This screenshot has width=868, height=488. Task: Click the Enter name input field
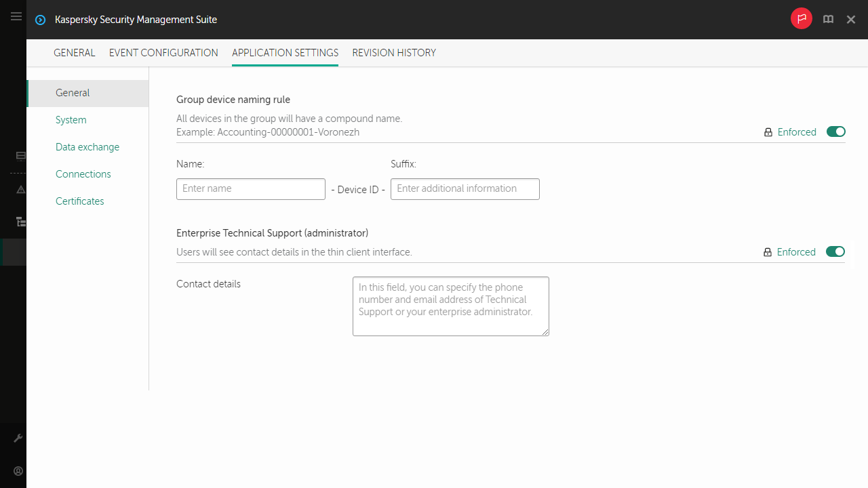(251, 188)
